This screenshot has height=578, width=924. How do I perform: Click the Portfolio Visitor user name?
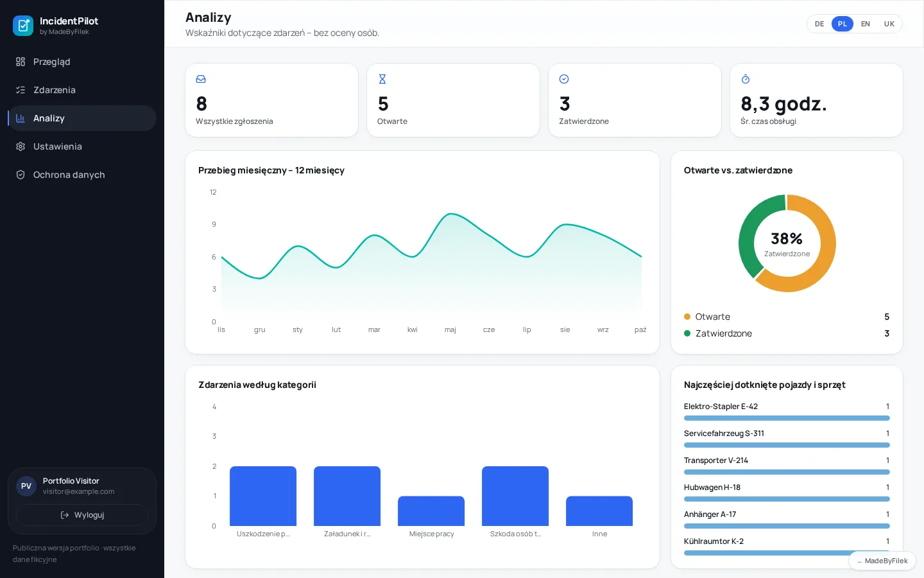coord(71,481)
